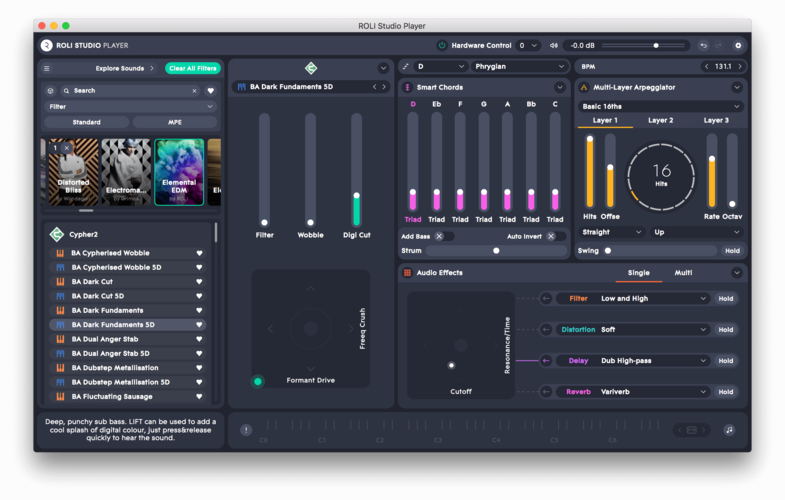Increase BPM with right arrow

pos(740,67)
